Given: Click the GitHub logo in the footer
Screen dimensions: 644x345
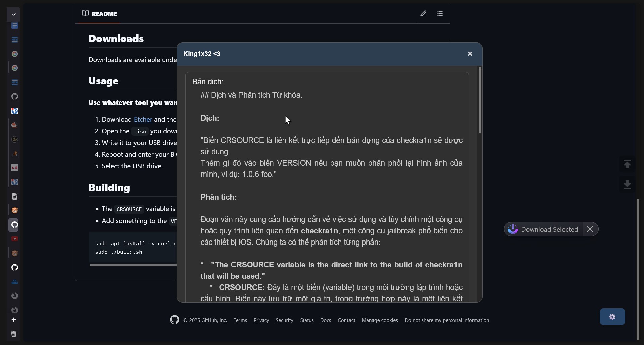Looking at the screenshot, I should tap(174, 320).
